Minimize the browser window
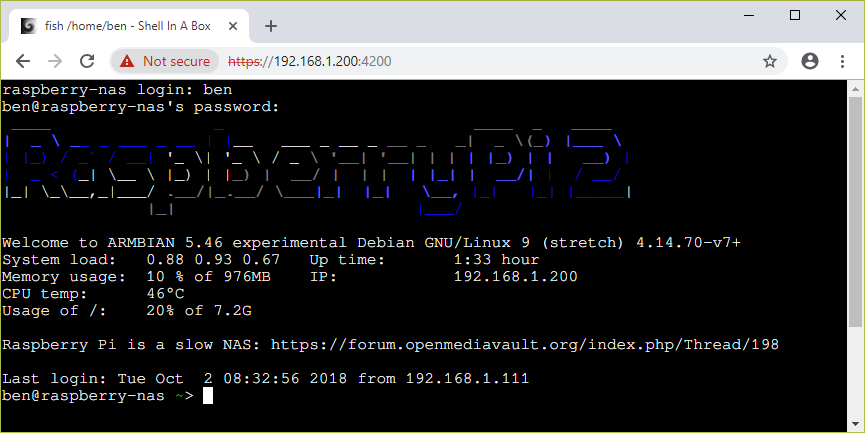865x433 pixels. [x=749, y=15]
